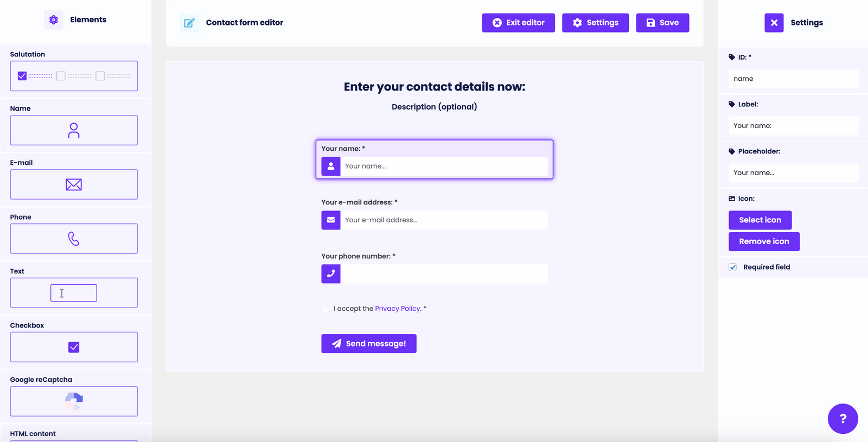The width and height of the screenshot is (868, 442).
Task: Open the editor Settings dialog
Action: coord(595,22)
